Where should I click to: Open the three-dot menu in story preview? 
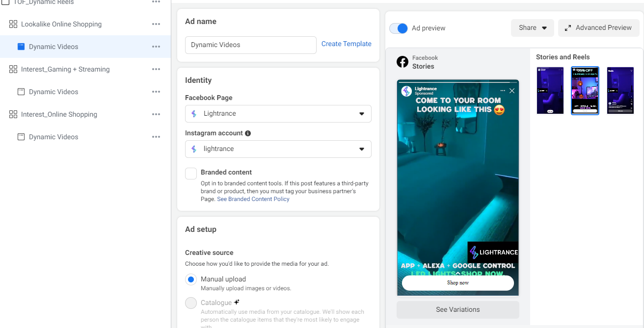click(503, 91)
